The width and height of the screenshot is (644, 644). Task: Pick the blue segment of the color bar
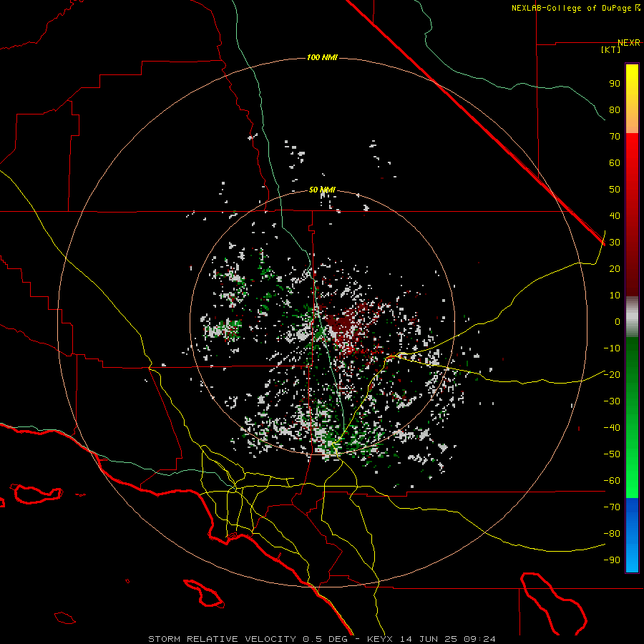632,535
